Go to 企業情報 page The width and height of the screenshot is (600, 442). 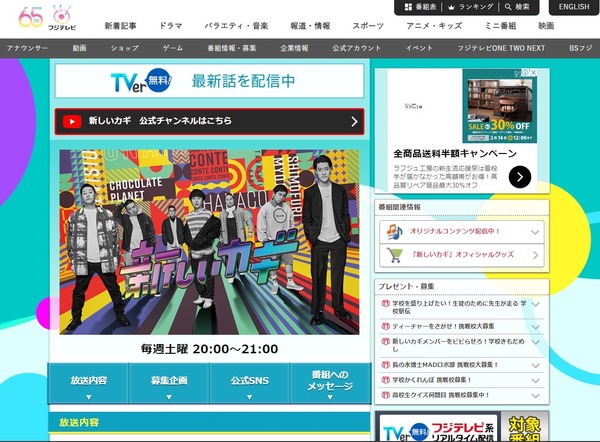pyautogui.click(x=294, y=48)
